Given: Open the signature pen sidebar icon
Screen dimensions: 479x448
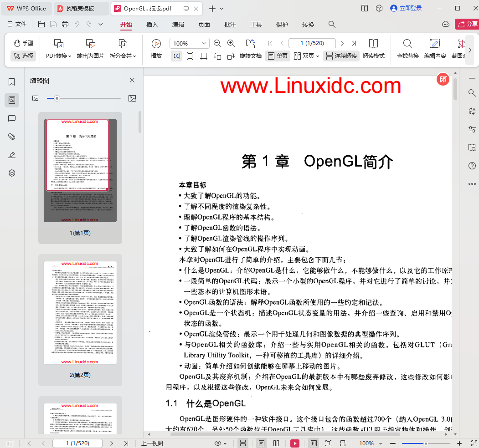Looking at the screenshot, I should [11, 155].
